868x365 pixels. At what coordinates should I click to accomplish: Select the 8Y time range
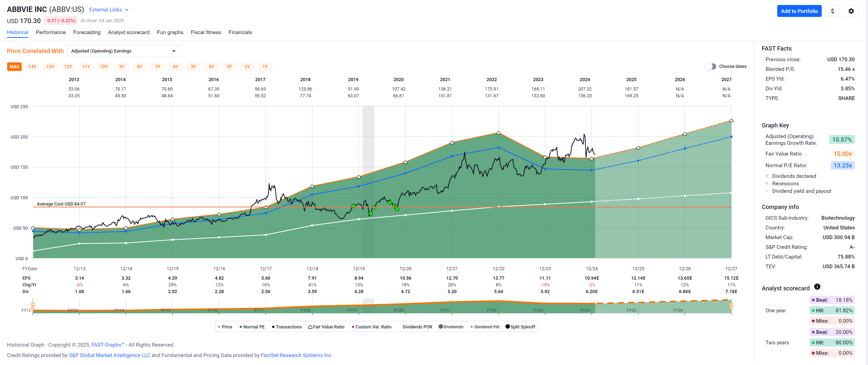[140, 67]
